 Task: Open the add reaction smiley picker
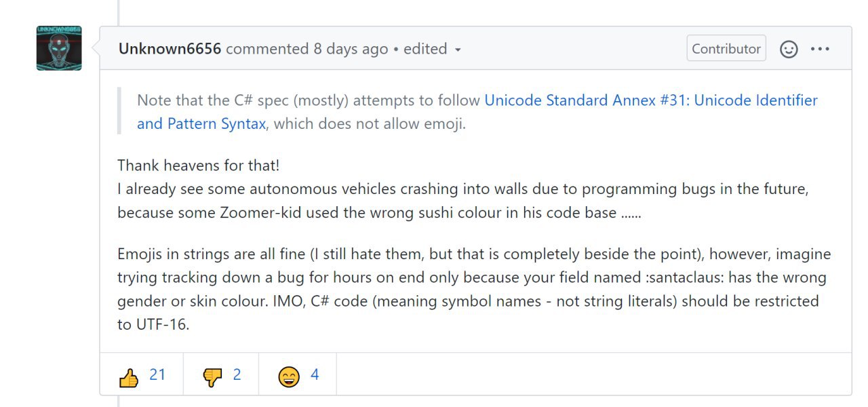[x=789, y=49]
